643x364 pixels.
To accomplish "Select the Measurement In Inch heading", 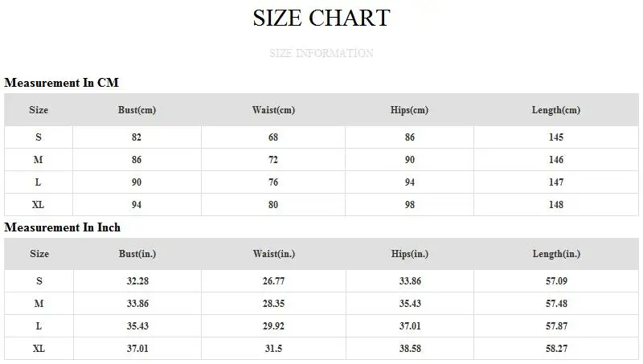I will click(x=62, y=227).
